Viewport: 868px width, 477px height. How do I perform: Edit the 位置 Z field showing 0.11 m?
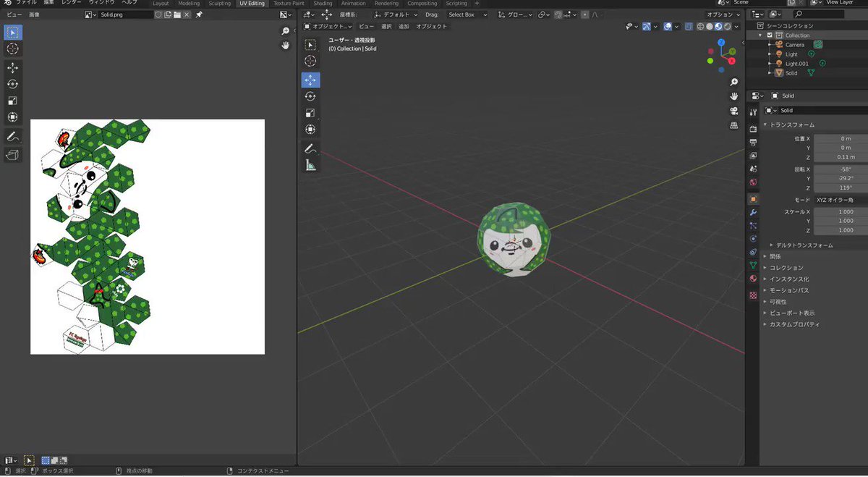point(841,157)
